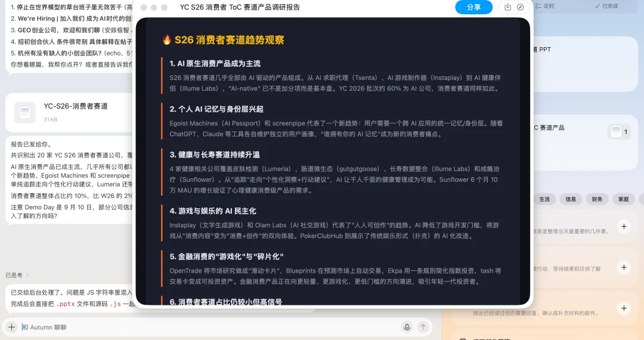Viewport: 644px width, 340px height.
Task: Click heading 1. AI 原生消费产品成为主流
Action: click(215, 64)
